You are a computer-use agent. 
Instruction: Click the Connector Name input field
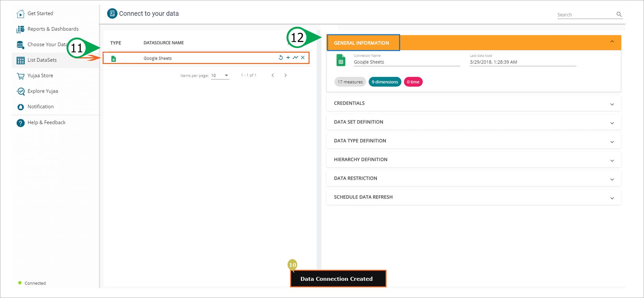click(x=406, y=62)
